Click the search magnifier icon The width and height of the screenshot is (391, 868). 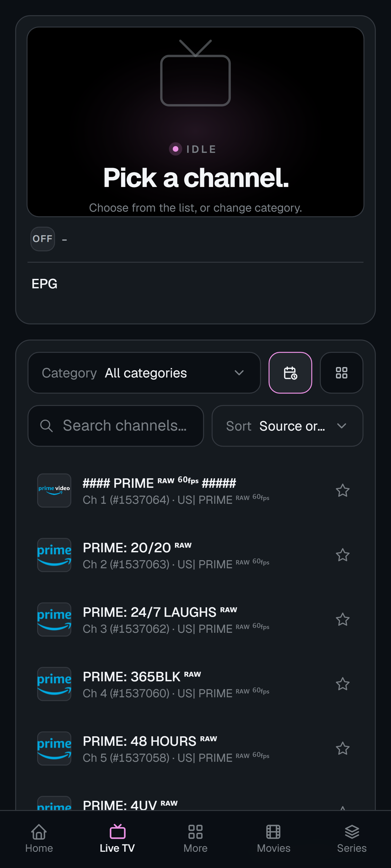[47, 426]
